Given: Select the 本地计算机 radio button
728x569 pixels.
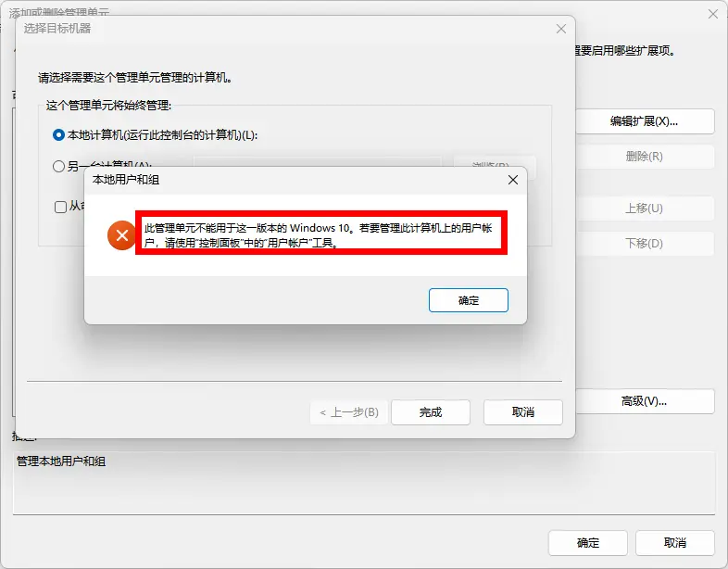Looking at the screenshot, I should point(58,135).
